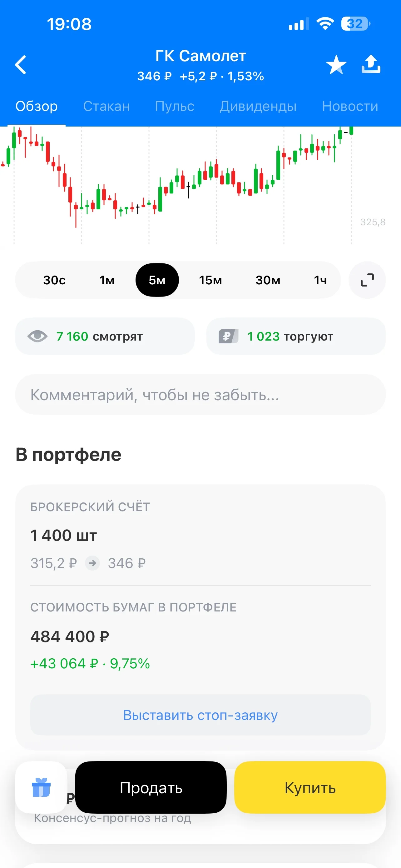Tap the comment input field
This screenshot has width=401, height=868.
click(x=200, y=394)
